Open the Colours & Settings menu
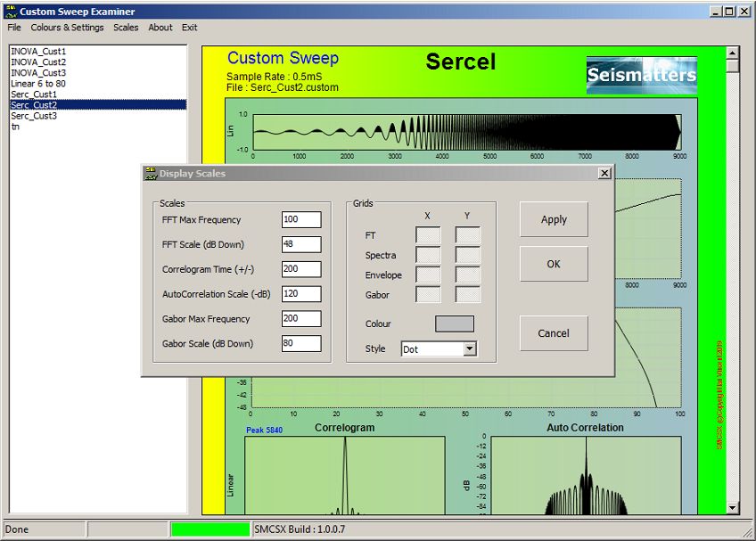Screen dimensions: 756x541 pos(67,28)
